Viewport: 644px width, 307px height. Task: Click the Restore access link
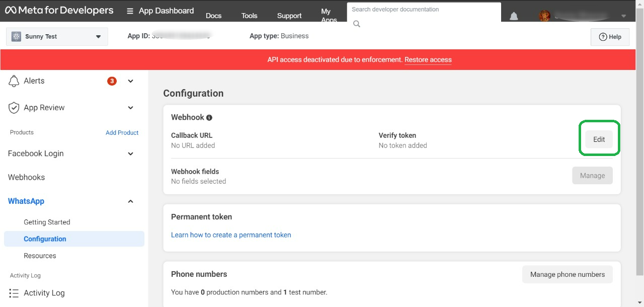tap(428, 59)
